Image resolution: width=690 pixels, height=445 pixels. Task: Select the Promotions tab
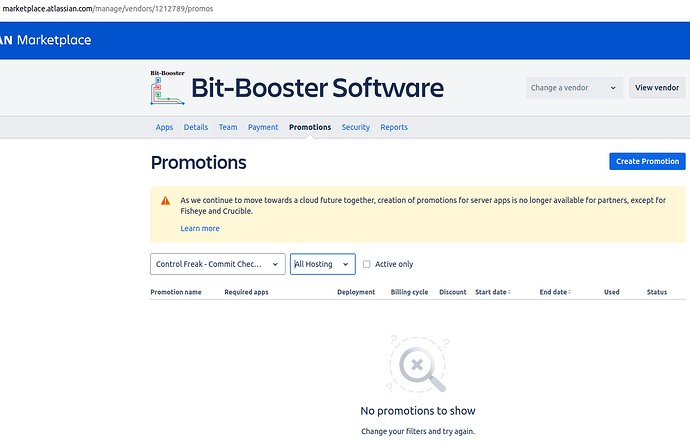310,127
